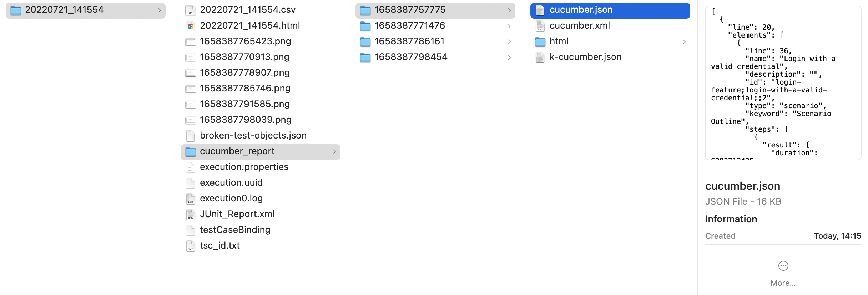This screenshot has width=868, height=295.
Task: Select the 20220721_141554 root folder
Action: click(64, 10)
